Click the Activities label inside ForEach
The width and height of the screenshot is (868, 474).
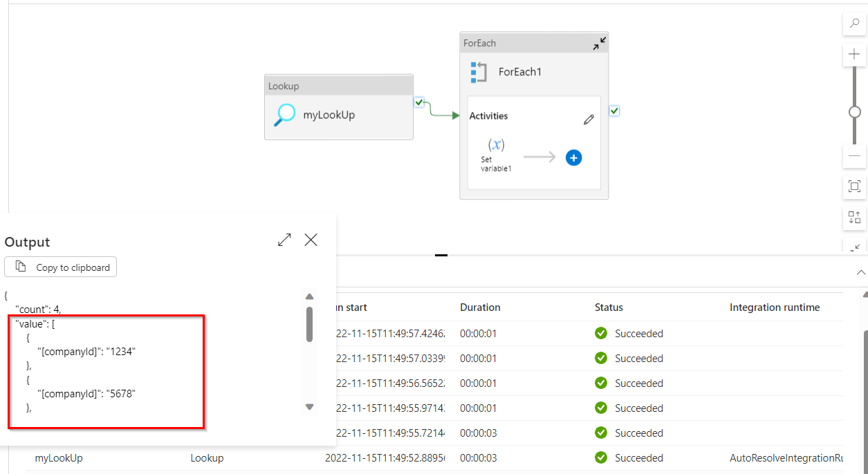click(x=489, y=116)
